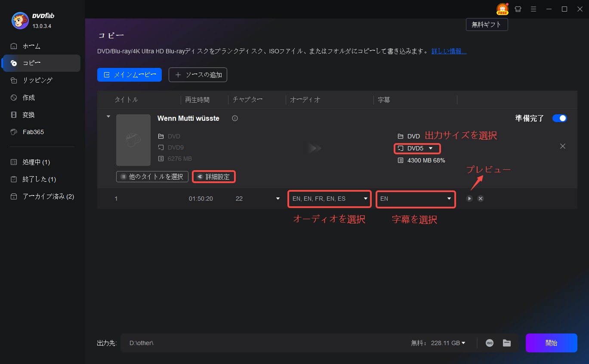Delete title 1 with the small x icon
The width and height of the screenshot is (589, 364).
click(481, 199)
